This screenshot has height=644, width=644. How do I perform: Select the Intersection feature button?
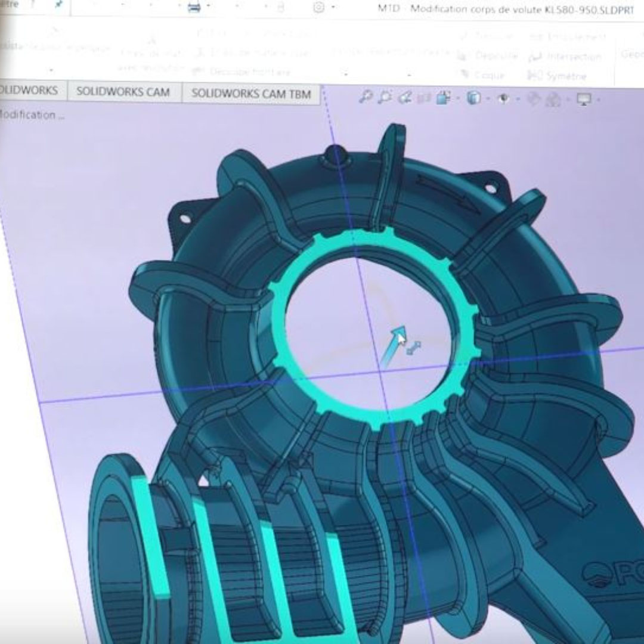[x=565, y=57]
